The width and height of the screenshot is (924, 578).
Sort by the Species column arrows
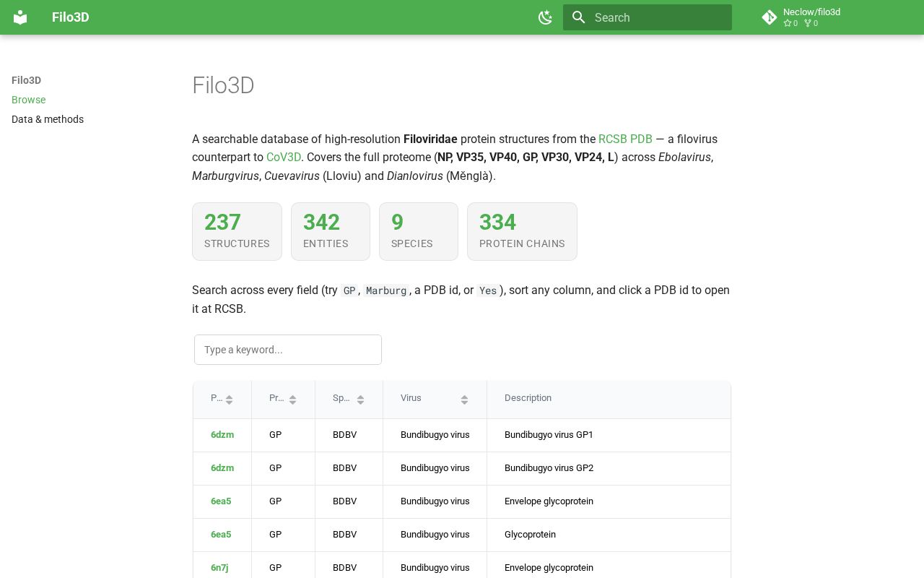coord(360,400)
